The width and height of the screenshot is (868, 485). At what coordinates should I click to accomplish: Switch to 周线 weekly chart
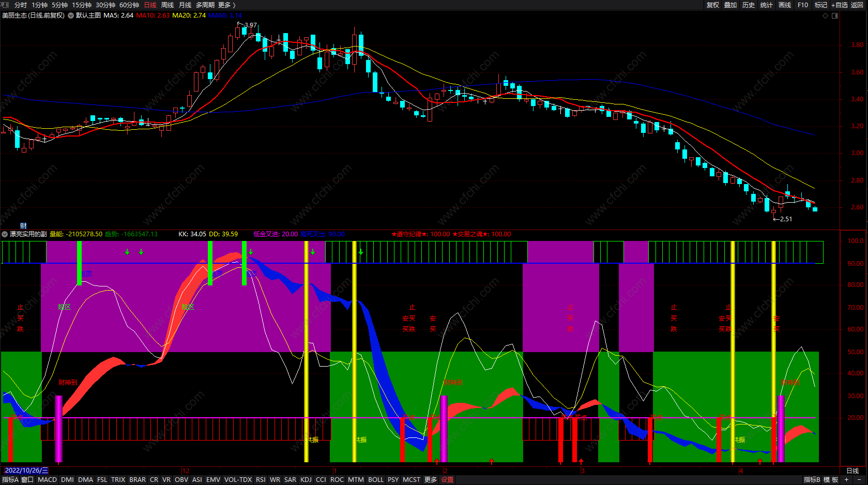pyautogui.click(x=167, y=5)
